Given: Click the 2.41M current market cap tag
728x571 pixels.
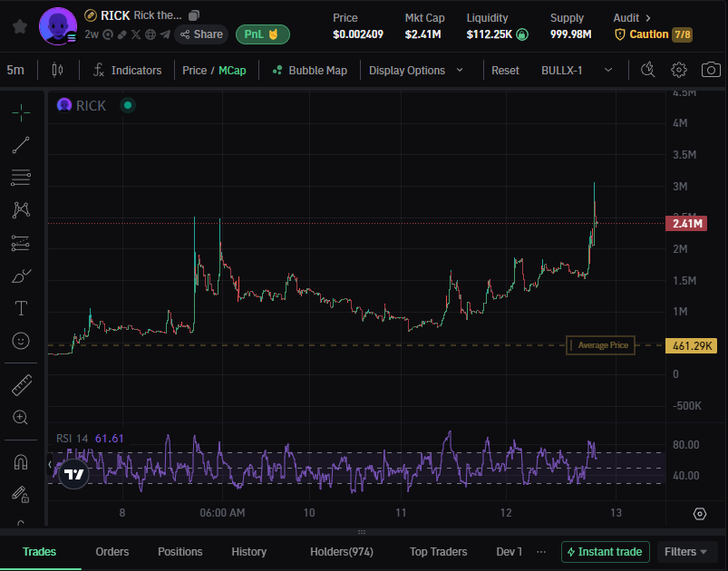Looking at the screenshot, I should tap(686, 224).
